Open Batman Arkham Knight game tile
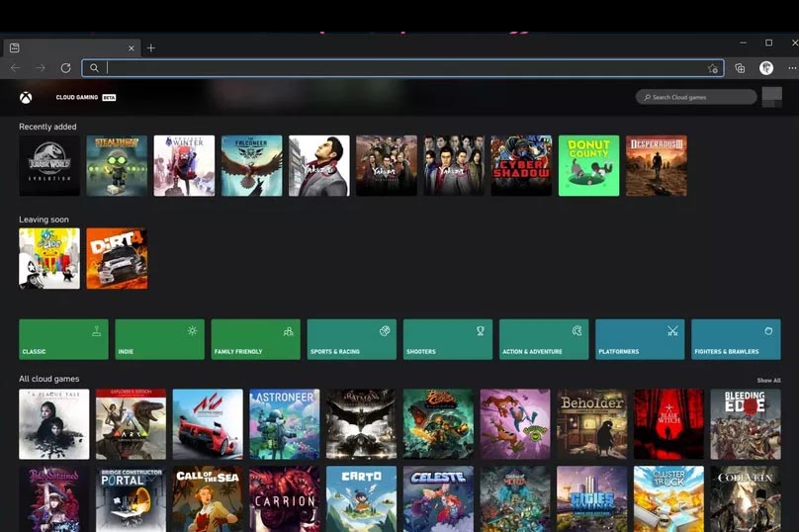The width and height of the screenshot is (799, 532). 361,424
